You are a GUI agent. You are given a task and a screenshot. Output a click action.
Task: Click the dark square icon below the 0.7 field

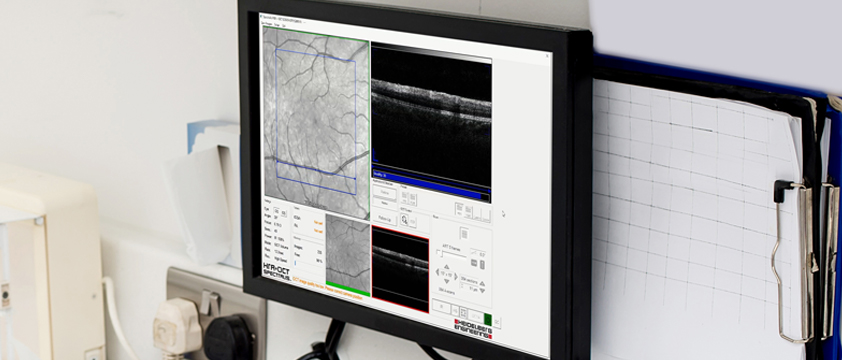point(474,263)
